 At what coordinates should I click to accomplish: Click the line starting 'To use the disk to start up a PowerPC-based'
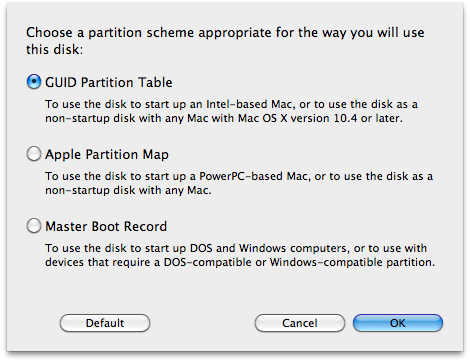tap(239, 176)
